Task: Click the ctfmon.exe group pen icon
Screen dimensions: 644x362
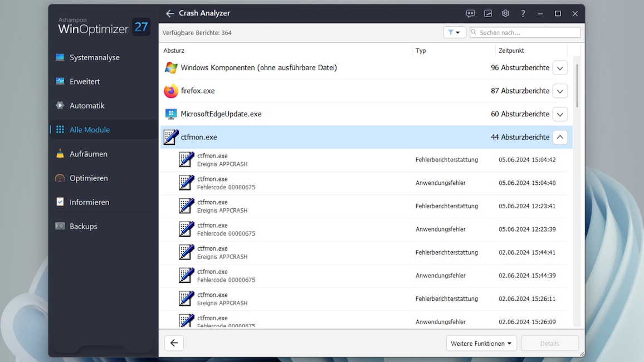Action: pyautogui.click(x=171, y=137)
